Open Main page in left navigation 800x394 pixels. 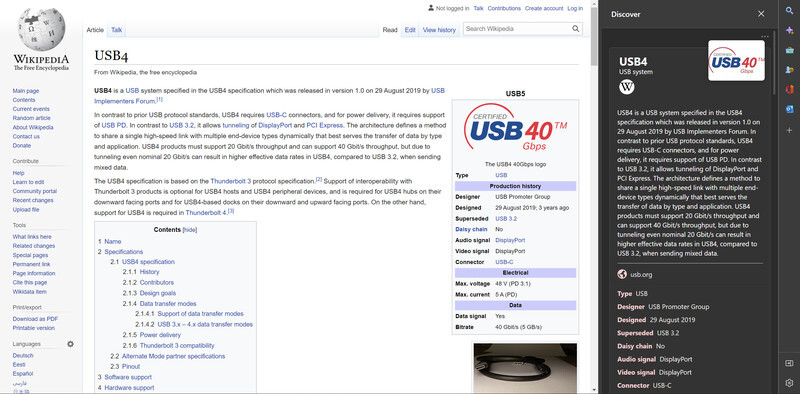tap(26, 91)
